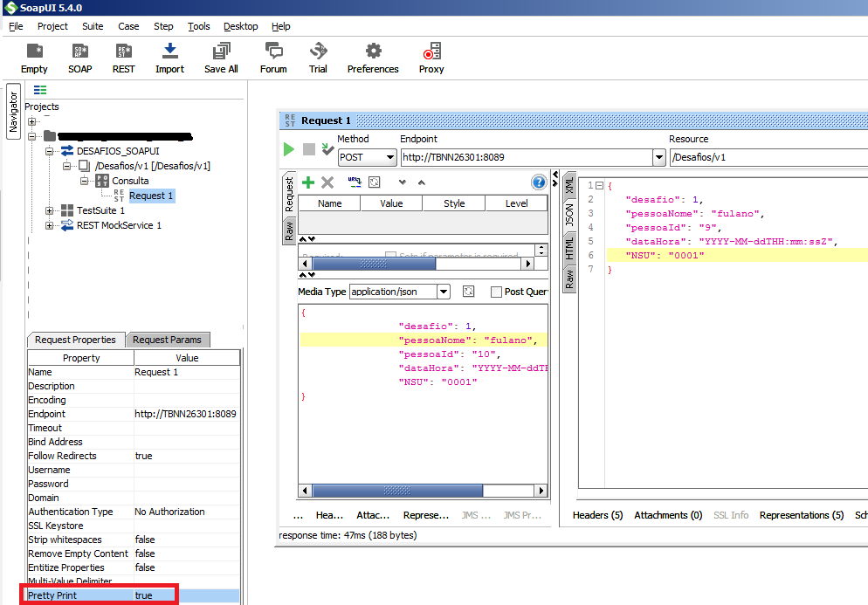Open the Media Type application/json dropdown

444,292
